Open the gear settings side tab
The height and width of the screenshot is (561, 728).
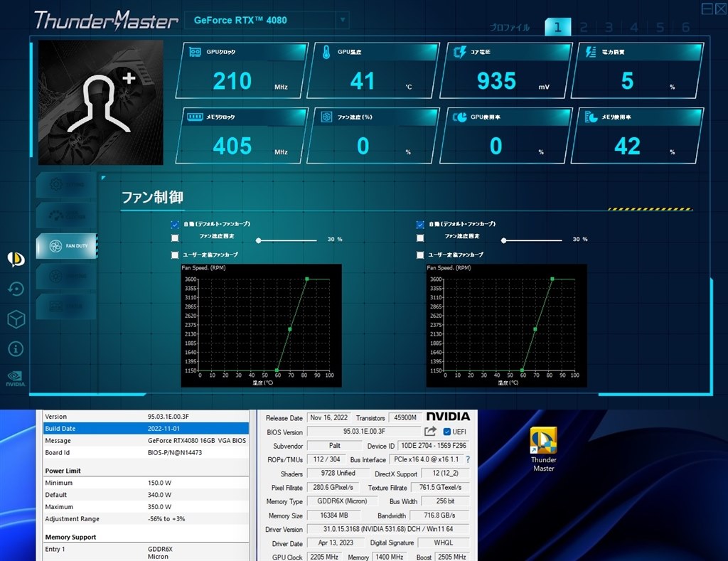(66, 184)
